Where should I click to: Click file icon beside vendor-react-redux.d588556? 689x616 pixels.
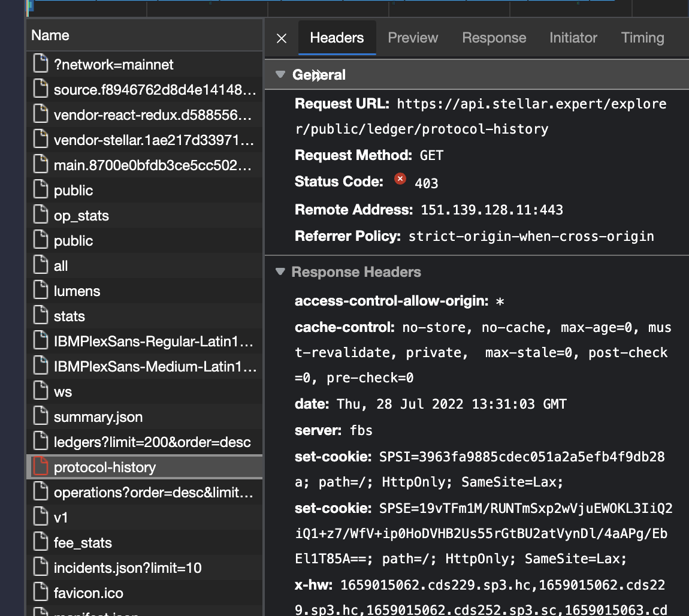point(40,114)
